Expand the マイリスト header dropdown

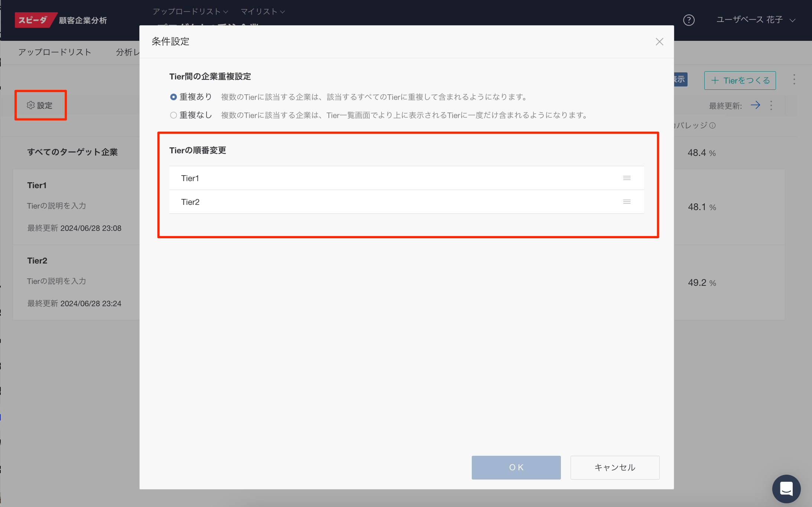tap(263, 12)
